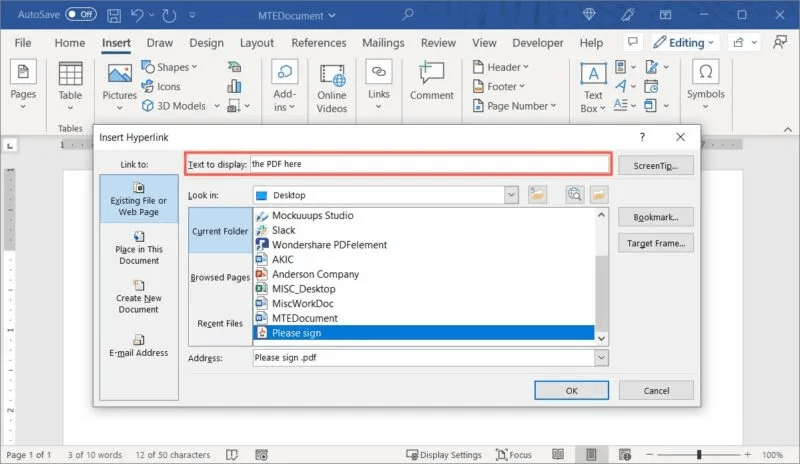Click the Browse the Web icon
The width and height of the screenshot is (800, 464).
tap(574, 194)
